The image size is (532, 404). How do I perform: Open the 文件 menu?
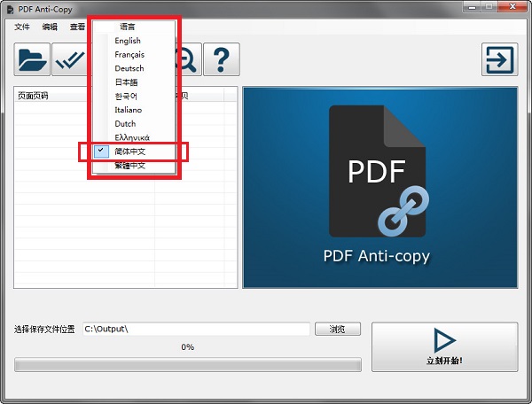(22, 27)
